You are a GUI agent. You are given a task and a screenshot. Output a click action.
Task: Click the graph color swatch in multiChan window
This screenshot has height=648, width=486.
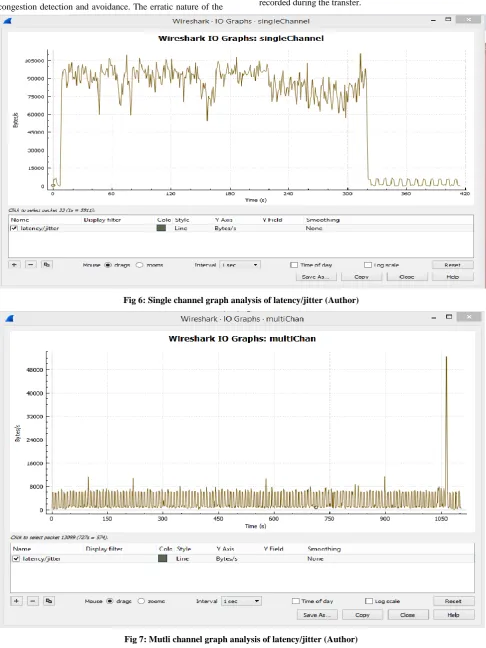coord(163,559)
